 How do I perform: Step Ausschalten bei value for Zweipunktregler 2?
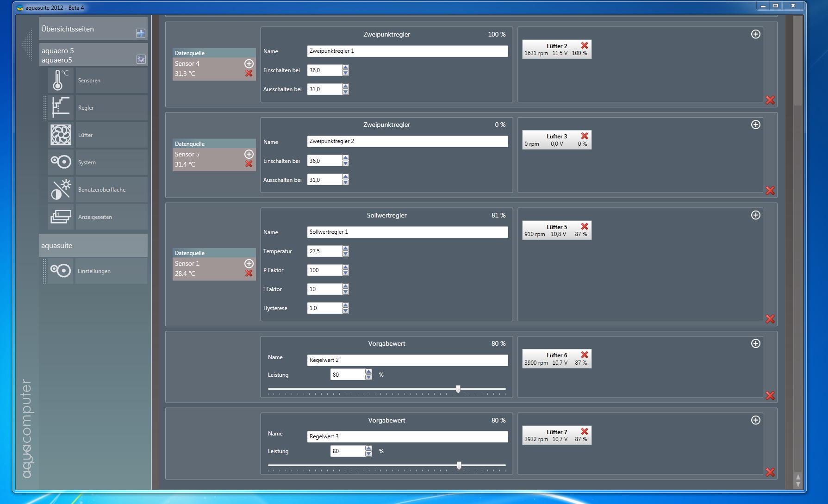(345, 180)
